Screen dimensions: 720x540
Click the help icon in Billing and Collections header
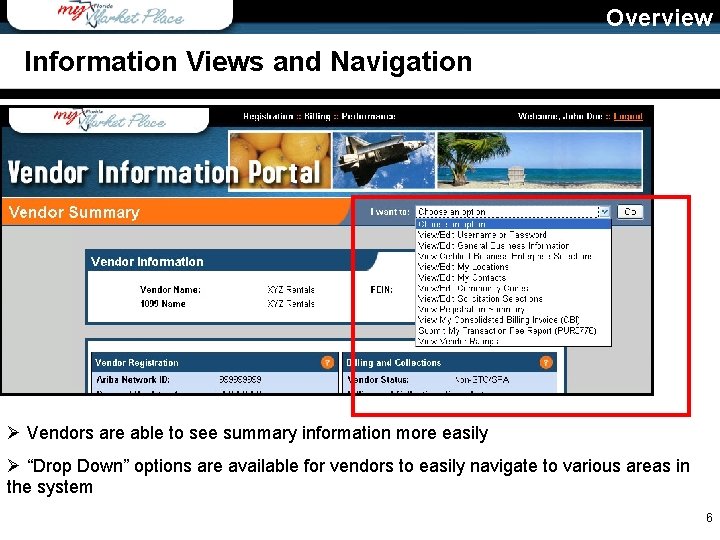(x=546, y=362)
